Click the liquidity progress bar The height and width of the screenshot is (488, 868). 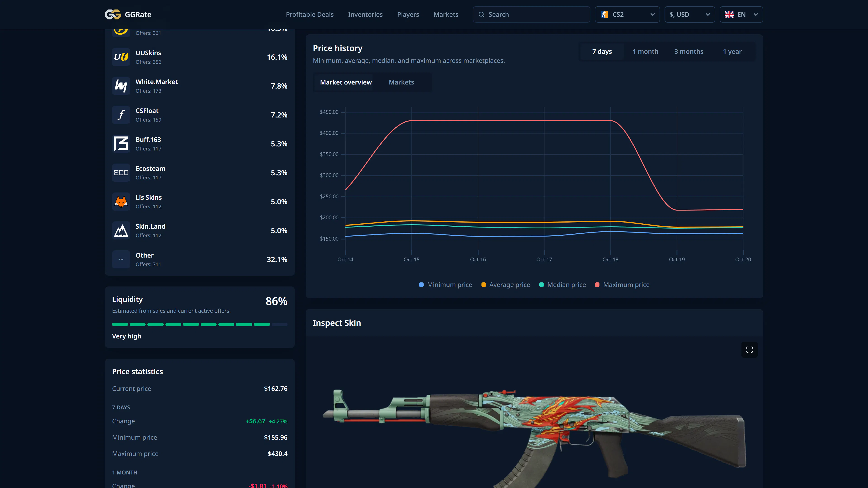point(199,324)
